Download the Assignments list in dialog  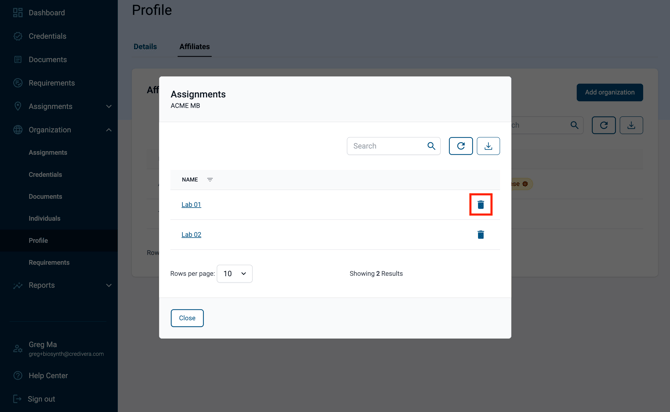488,146
